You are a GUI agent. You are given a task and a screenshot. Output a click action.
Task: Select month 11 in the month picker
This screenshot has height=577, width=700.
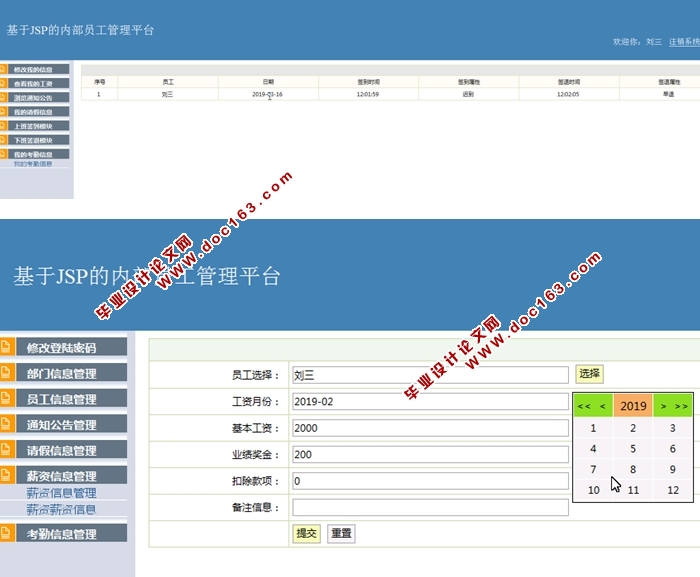click(x=633, y=490)
